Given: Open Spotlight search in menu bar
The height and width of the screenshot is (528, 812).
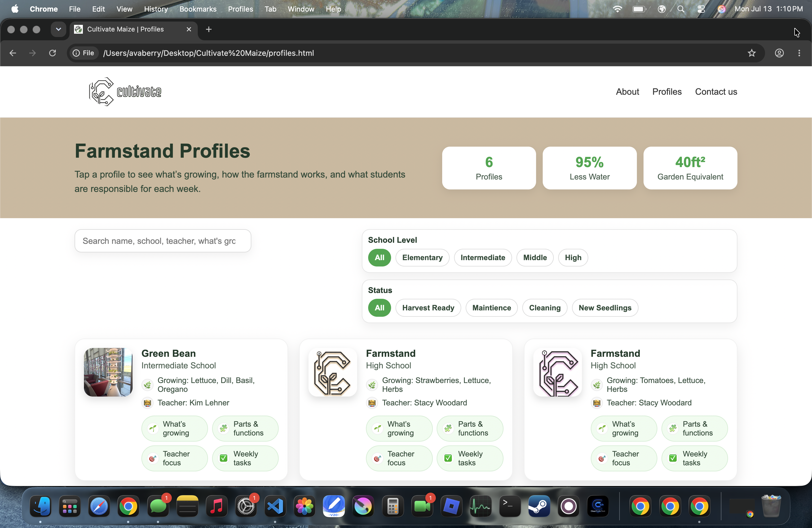Looking at the screenshot, I should pyautogui.click(x=681, y=9).
